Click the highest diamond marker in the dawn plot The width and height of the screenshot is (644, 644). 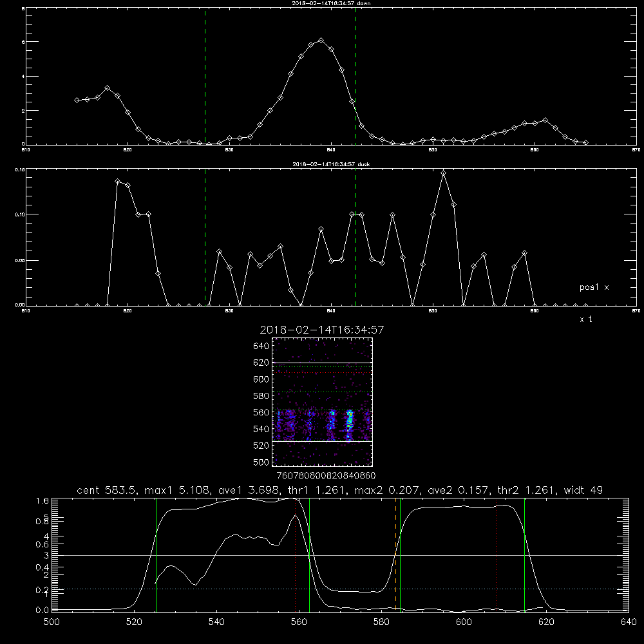point(321,40)
